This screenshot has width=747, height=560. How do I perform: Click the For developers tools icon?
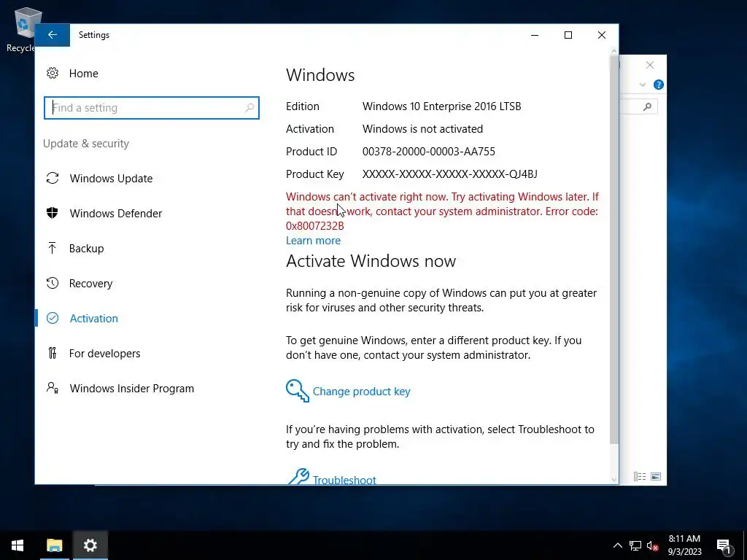[53, 353]
